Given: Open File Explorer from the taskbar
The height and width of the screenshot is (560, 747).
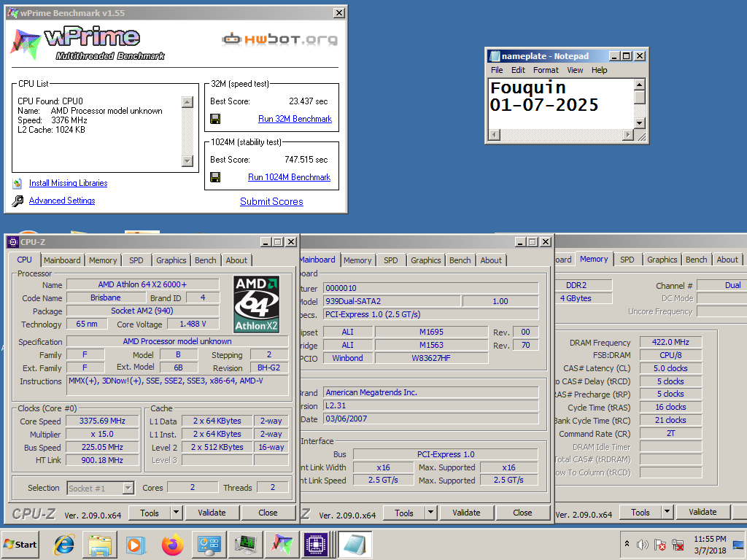Looking at the screenshot, I should (x=100, y=544).
